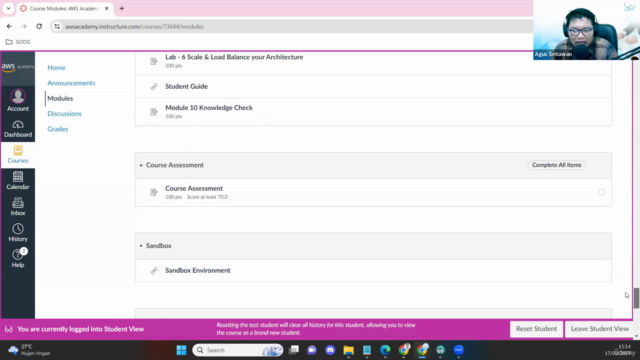Open Announcements in course navigation
The image size is (640, 360).
pyautogui.click(x=71, y=83)
